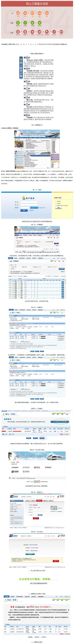Click the 验证码 input field

[25, 208]
